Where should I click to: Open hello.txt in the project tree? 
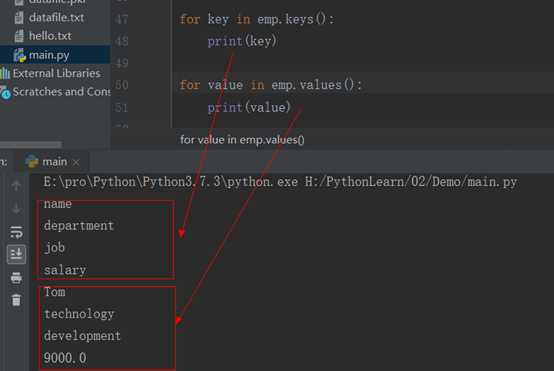(x=50, y=36)
